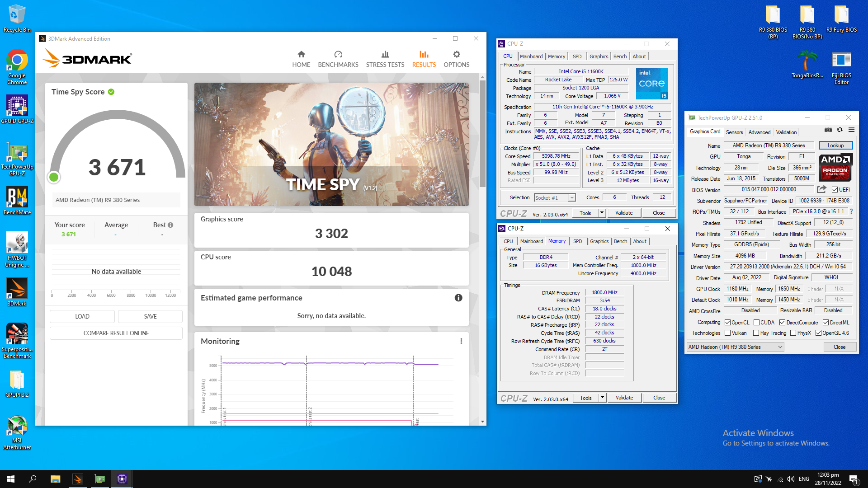Refresh GPU-Z data with the refresh icon
The image size is (868, 488).
(840, 130)
